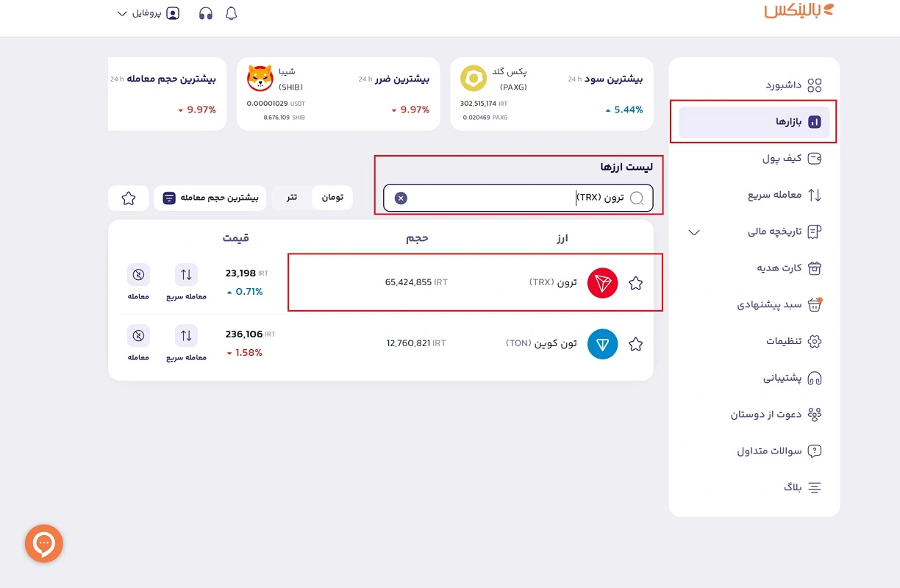Switch to the تتر currency tab
The height and width of the screenshot is (588, 900).
tap(292, 198)
